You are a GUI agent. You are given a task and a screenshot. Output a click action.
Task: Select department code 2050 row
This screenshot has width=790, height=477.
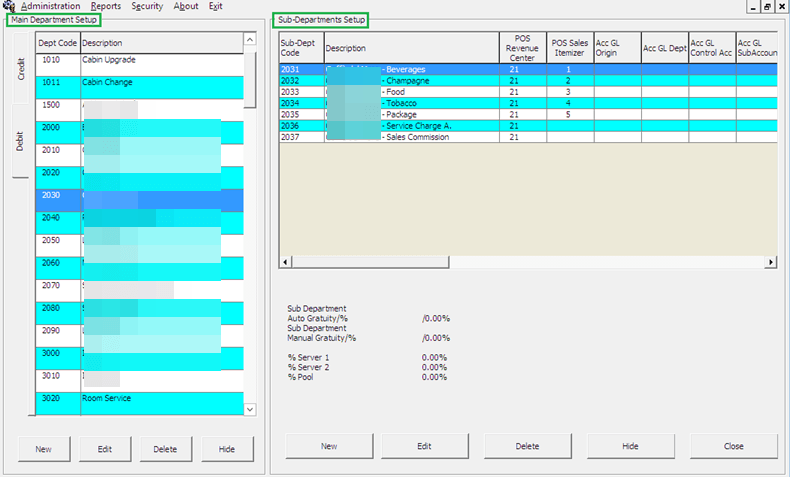point(140,246)
